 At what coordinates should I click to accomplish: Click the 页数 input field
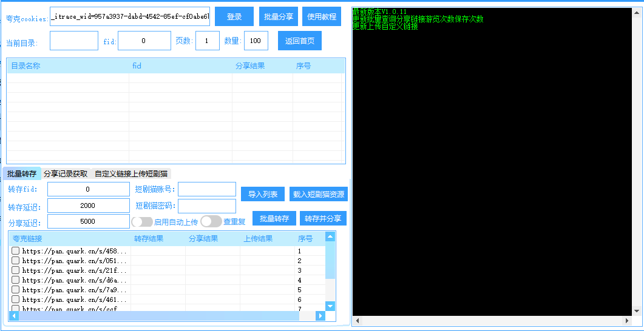click(x=208, y=41)
